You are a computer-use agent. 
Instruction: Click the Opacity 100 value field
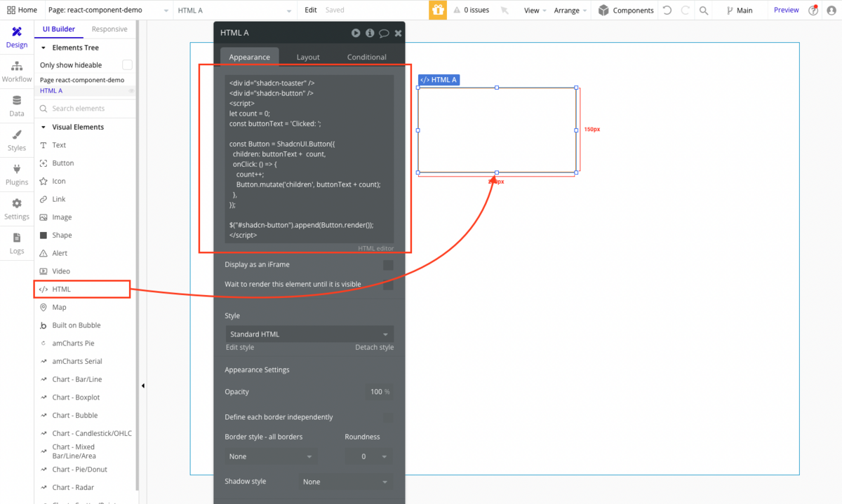pos(380,392)
